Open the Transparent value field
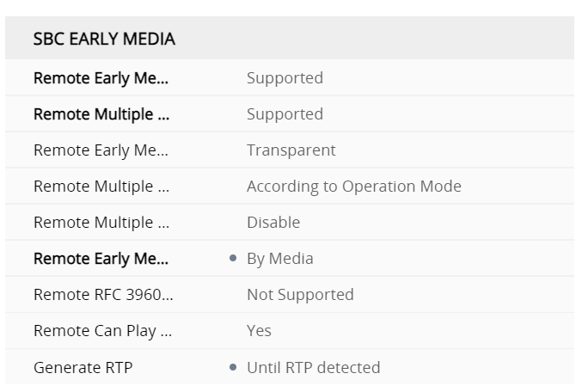Viewport: 582px width, 392px height. pyautogui.click(x=291, y=150)
